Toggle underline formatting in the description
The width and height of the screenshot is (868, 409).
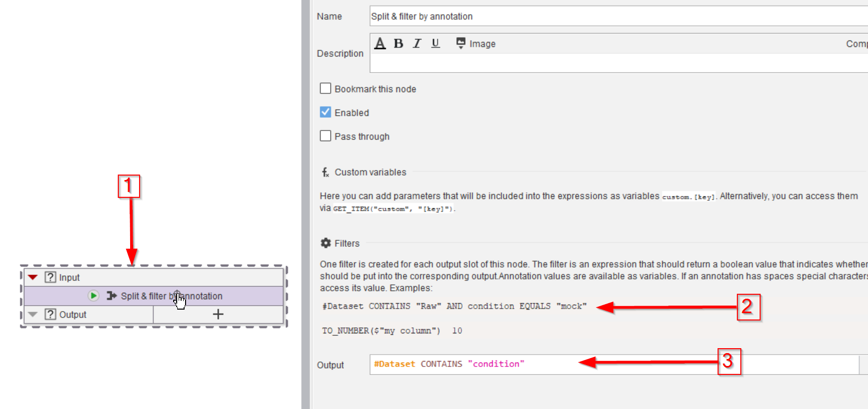[435, 44]
